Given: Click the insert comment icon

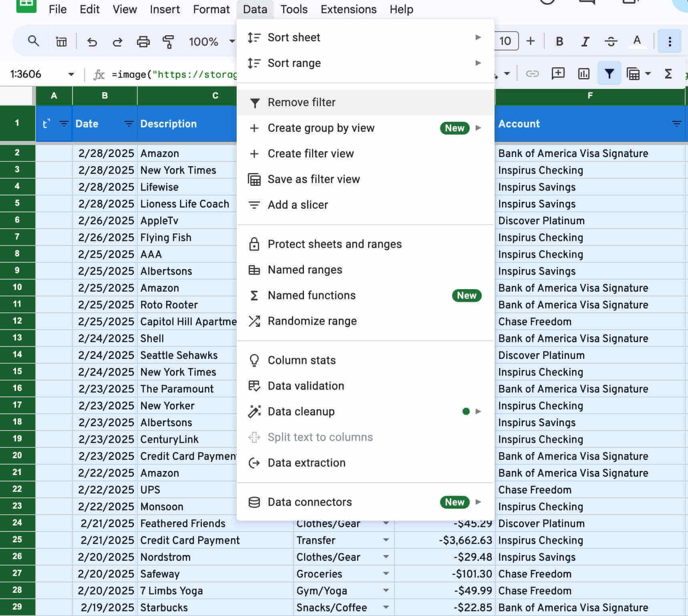Looking at the screenshot, I should 558,74.
